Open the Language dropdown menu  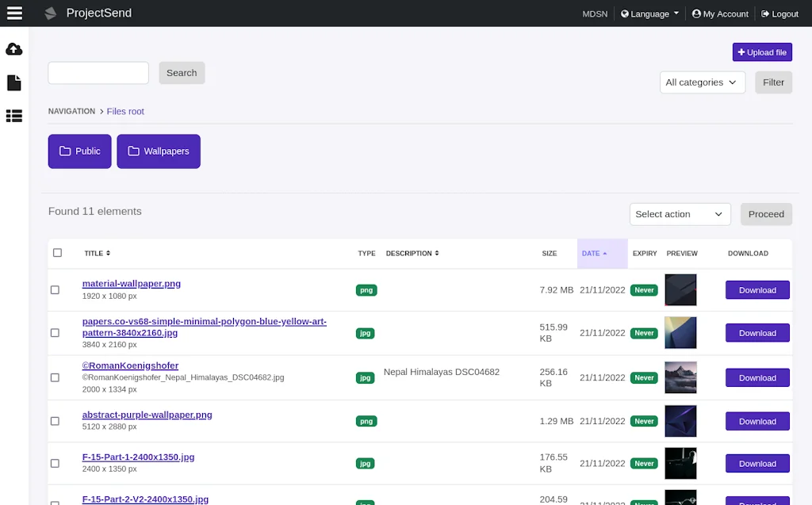pyautogui.click(x=649, y=13)
